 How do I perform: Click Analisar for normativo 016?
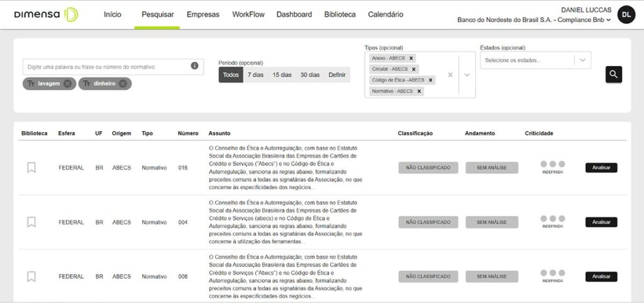[x=601, y=168]
